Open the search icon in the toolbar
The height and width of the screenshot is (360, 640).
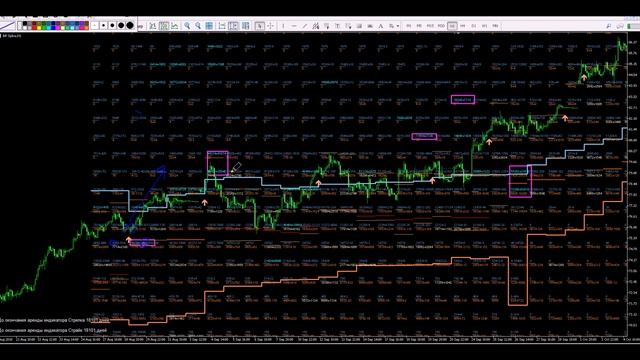609,26
